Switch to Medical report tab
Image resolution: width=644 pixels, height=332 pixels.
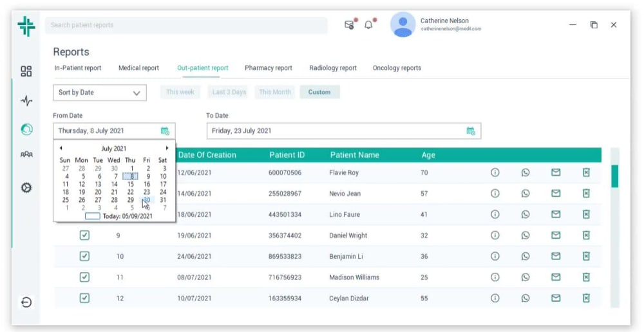[138, 68]
